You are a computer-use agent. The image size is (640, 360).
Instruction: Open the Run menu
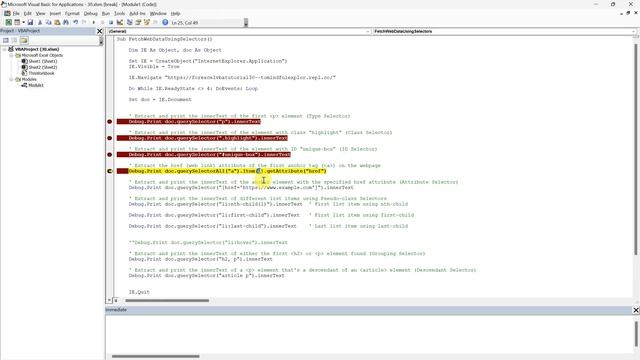pos(106,13)
